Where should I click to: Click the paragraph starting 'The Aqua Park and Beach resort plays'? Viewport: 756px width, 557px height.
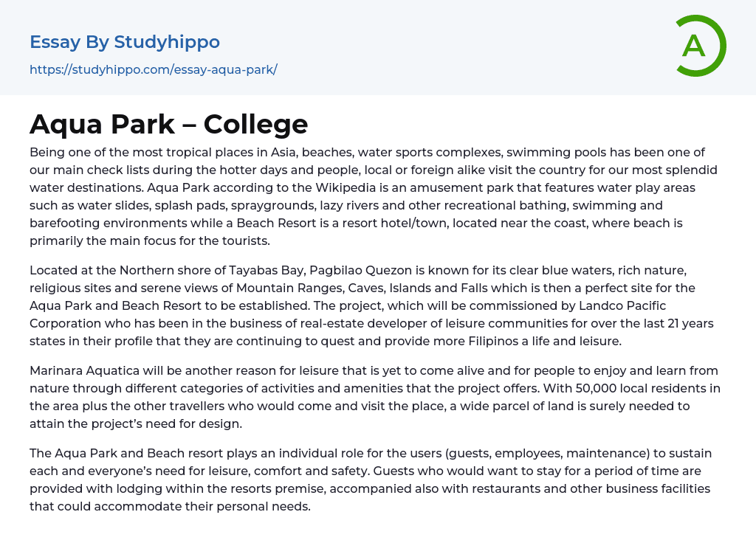point(371,480)
